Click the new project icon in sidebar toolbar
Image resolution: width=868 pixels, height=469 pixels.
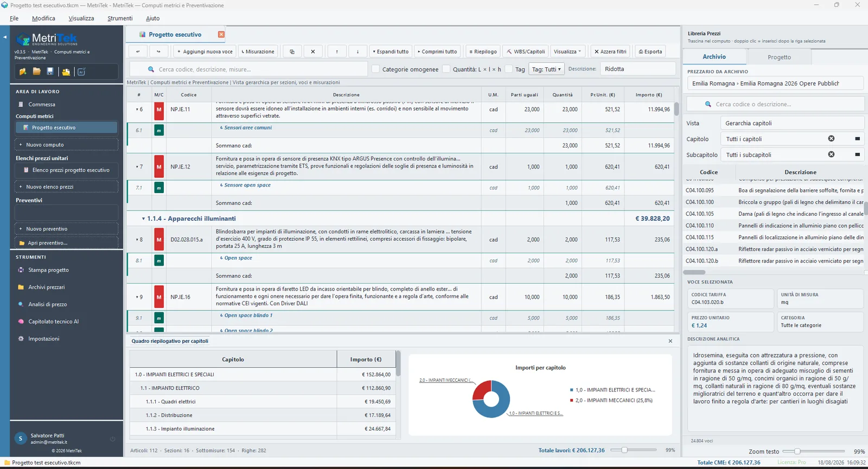click(x=23, y=72)
